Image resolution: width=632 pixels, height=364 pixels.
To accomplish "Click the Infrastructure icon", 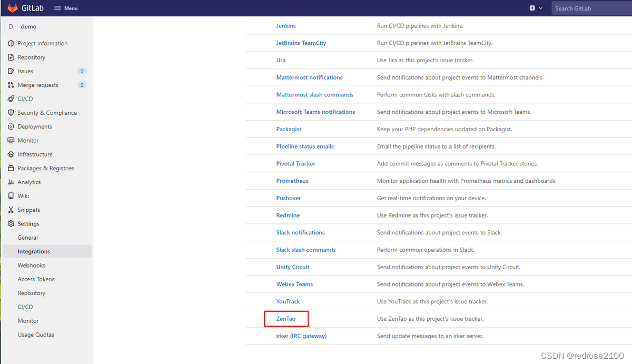I will coord(11,154).
